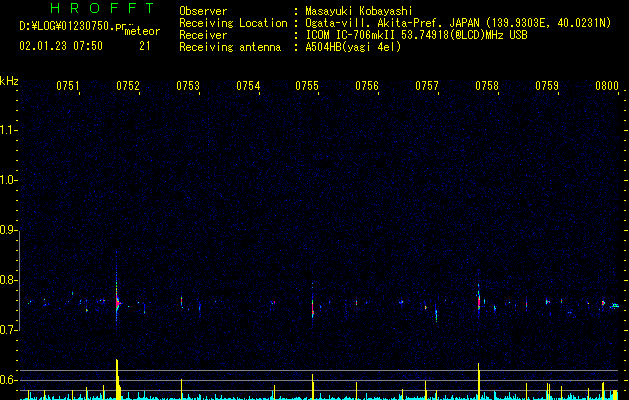This screenshot has width=629, height=400.
Task: Click the 0800 time marker
Action: (x=607, y=86)
